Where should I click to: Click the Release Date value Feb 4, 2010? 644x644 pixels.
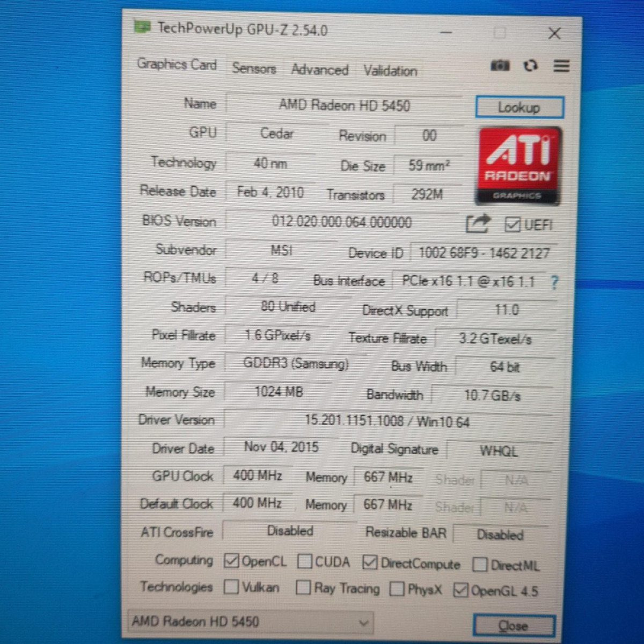270,192
